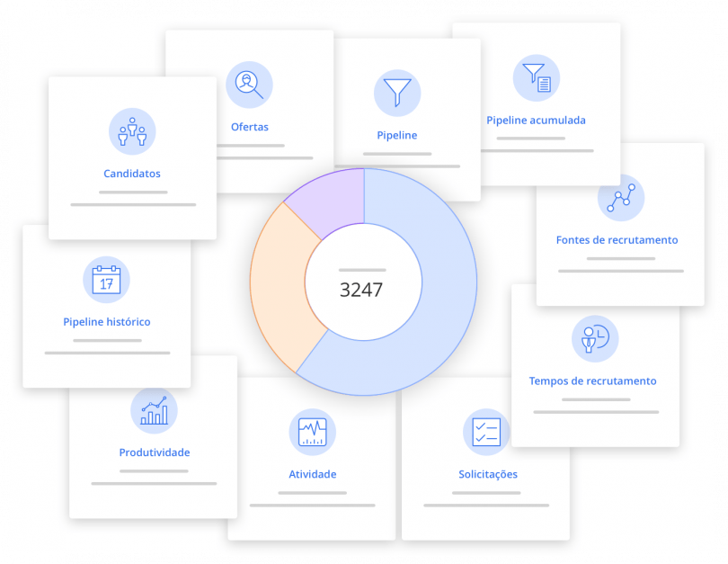Click the Pipeline histórico calendar icon
Screen dimensions: 728x564
click(x=106, y=279)
